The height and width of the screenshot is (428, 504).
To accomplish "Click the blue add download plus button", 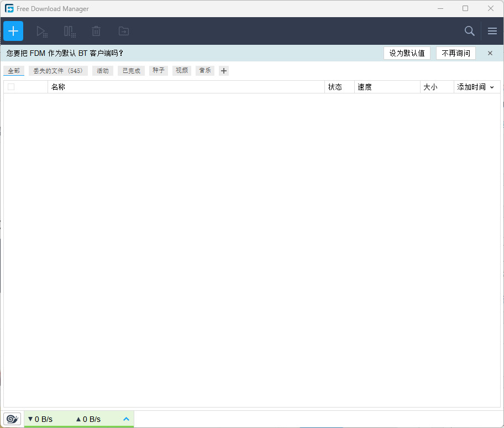I will point(13,31).
